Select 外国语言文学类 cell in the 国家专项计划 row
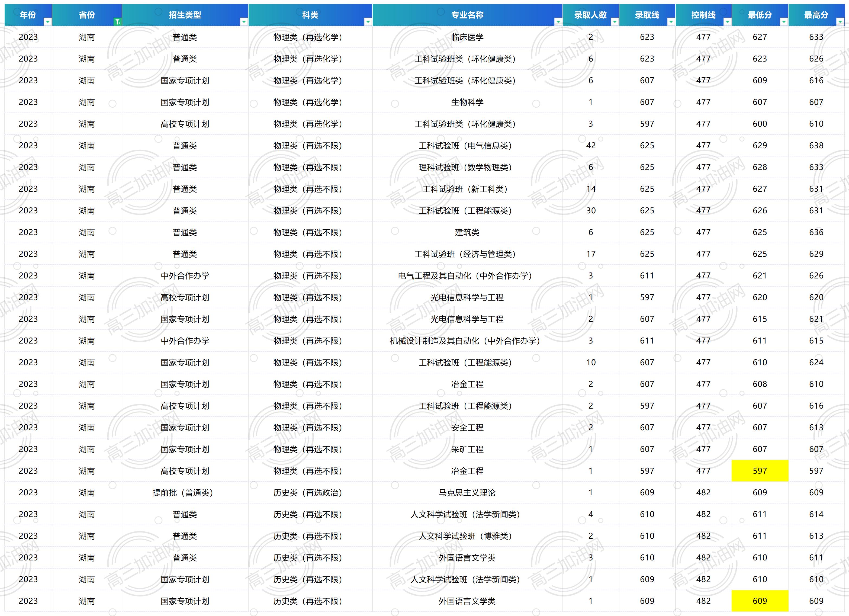The height and width of the screenshot is (616, 849). coord(468,601)
